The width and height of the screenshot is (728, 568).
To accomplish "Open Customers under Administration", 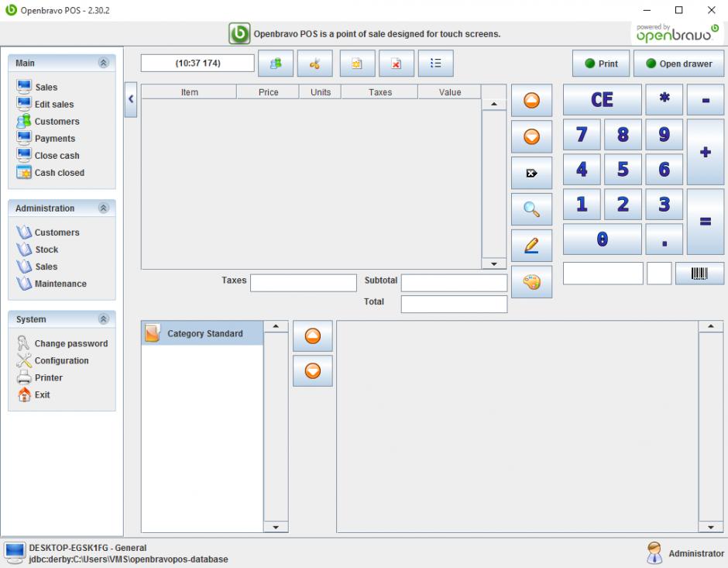I will coord(48,232).
